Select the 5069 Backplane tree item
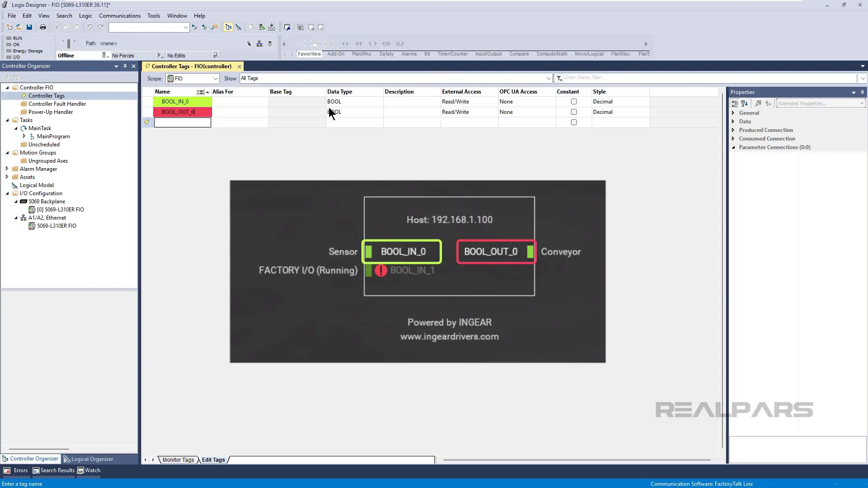 coord(47,202)
